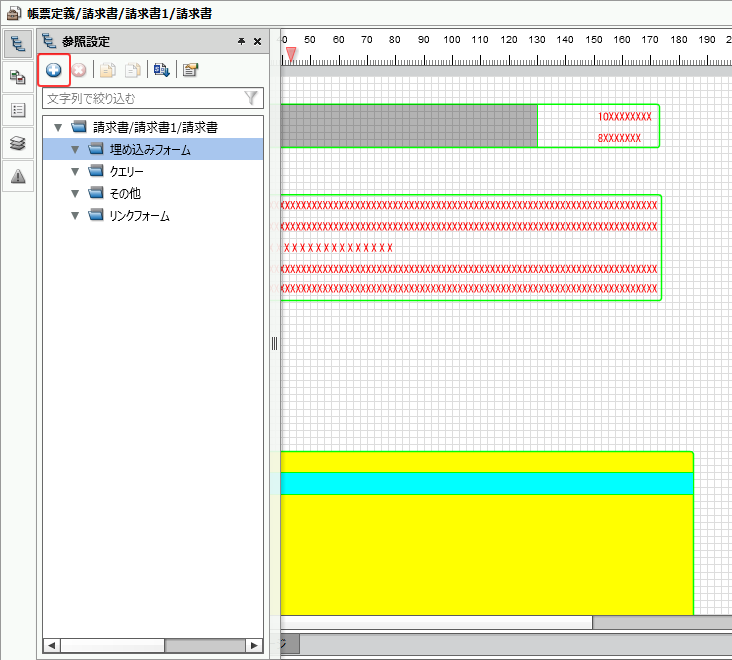Click the tree panel scroll-left arrow
This screenshot has height=660, width=732.
pyautogui.click(x=51, y=646)
